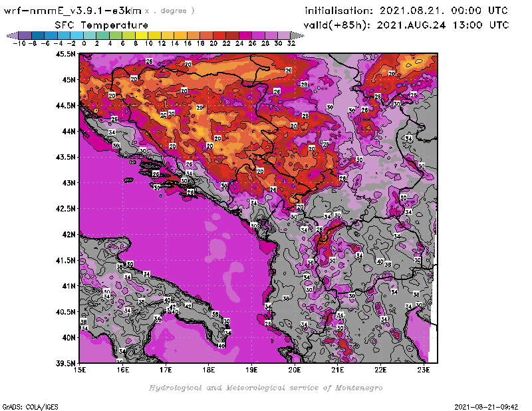Click the 19E longitude axis label
This screenshot has height=411, width=532.
point(252,369)
